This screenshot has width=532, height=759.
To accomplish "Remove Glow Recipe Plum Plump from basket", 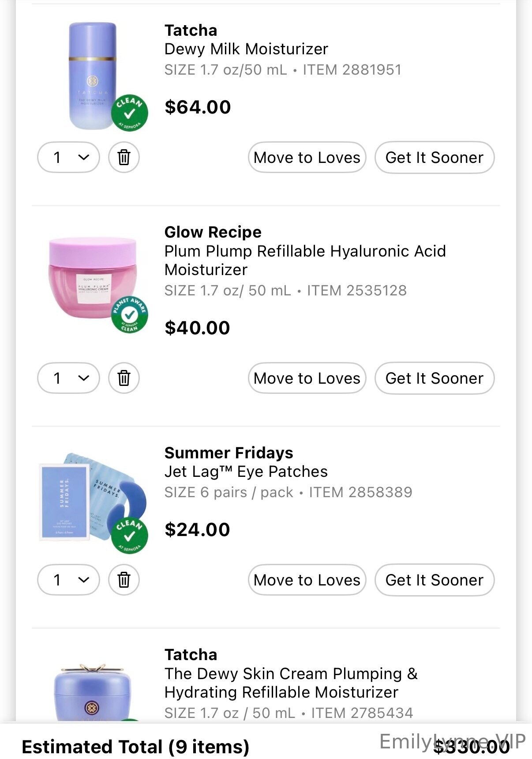I will point(124,378).
